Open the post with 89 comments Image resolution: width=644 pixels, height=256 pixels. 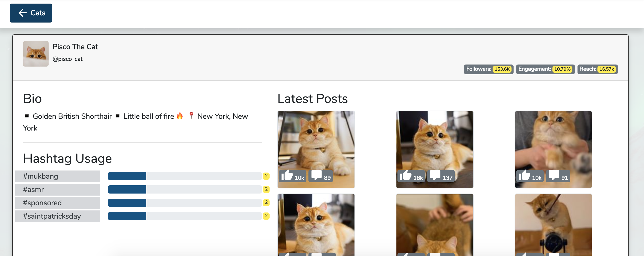316,150
